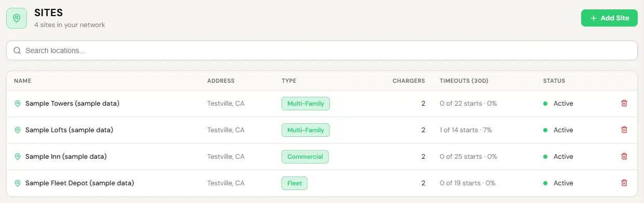Click Active status in Sample Fleet Depot row
The image size is (644, 203).
(x=558, y=183)
